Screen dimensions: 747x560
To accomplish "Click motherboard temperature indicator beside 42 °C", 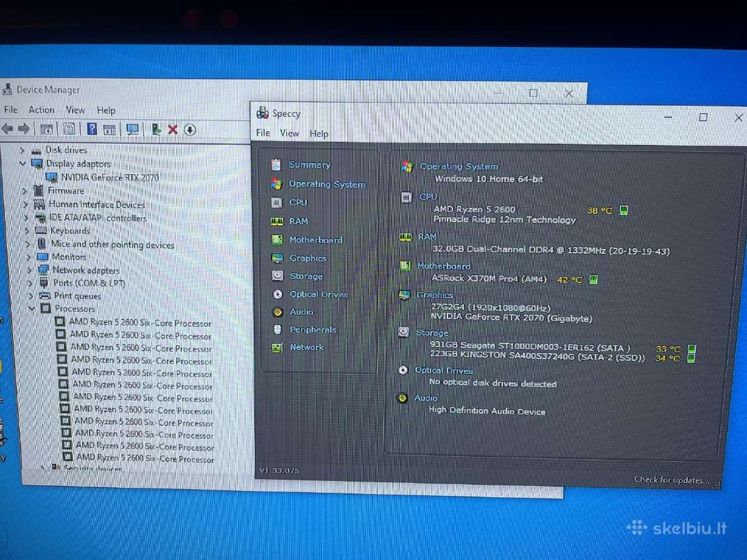I will click(593, 279).
